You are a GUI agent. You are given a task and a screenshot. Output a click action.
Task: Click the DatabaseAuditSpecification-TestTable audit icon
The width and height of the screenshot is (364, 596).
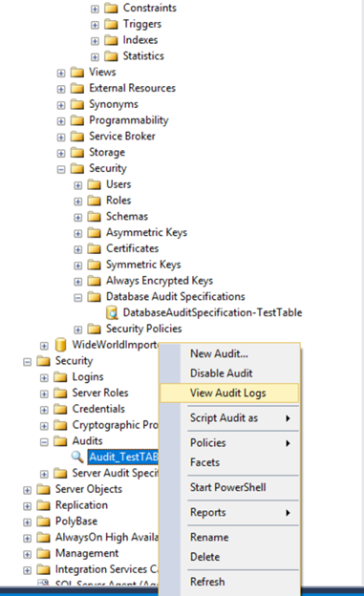point(112,313)
